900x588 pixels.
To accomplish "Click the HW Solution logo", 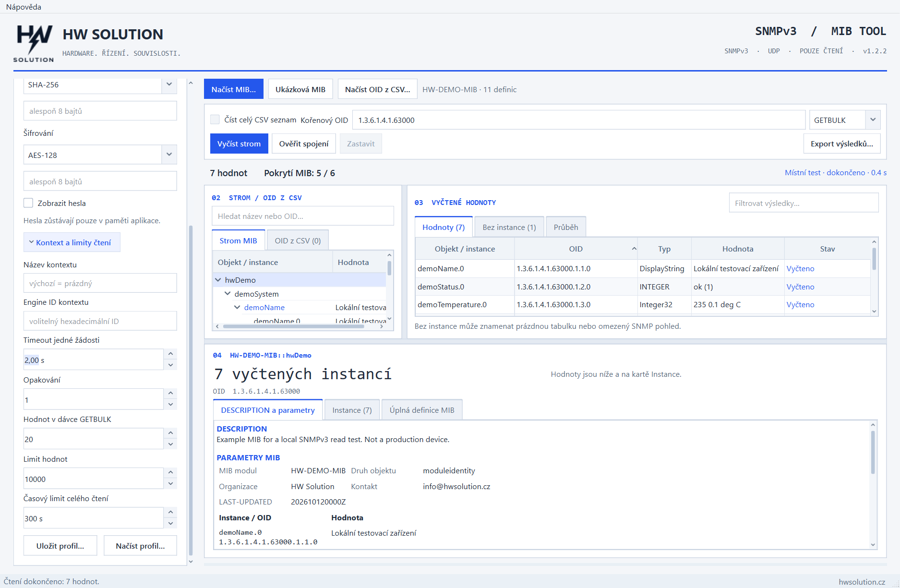I will pos(34,43).
